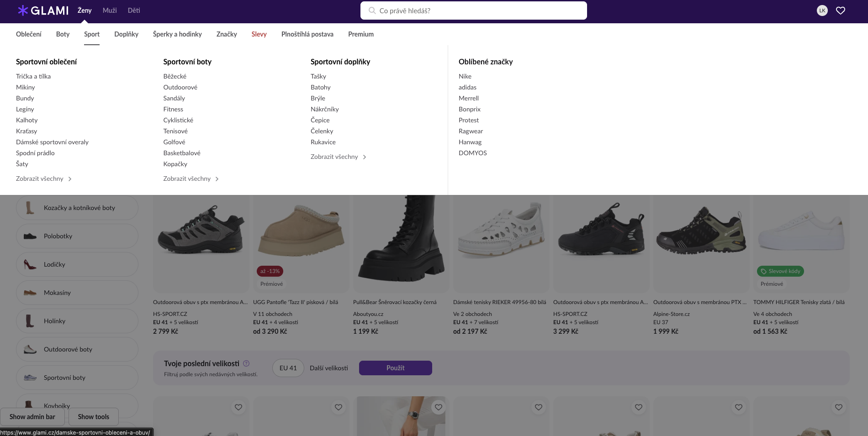Click the GLAMI logo
The height and width of the screenshot is (436, 868).
point(43,11)
